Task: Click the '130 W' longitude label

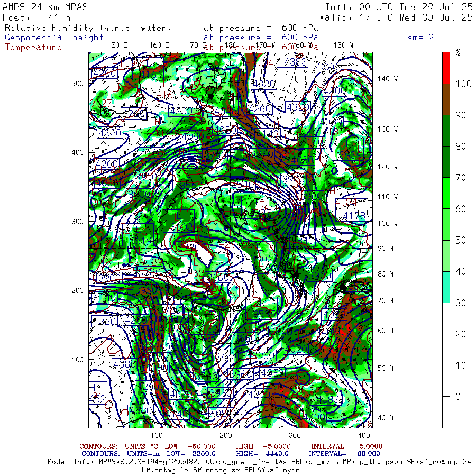Action: pyautogui.click(x=387, y=130)
